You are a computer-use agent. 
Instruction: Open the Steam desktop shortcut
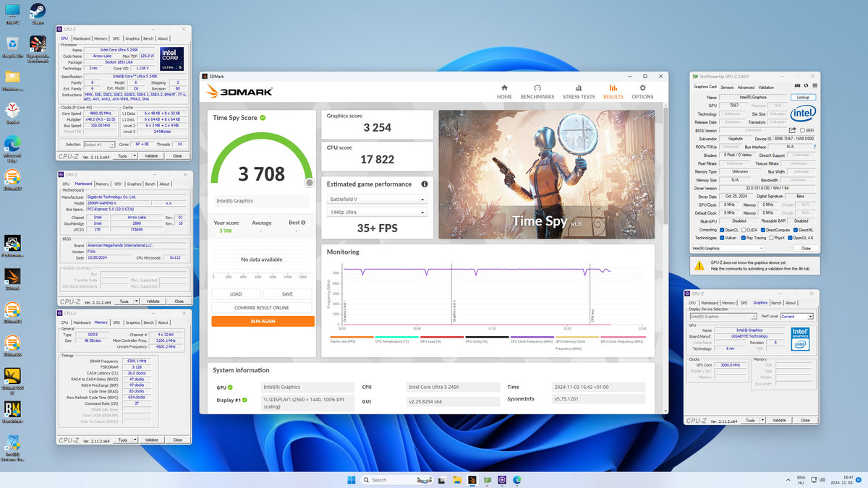(x=38, y=13)
